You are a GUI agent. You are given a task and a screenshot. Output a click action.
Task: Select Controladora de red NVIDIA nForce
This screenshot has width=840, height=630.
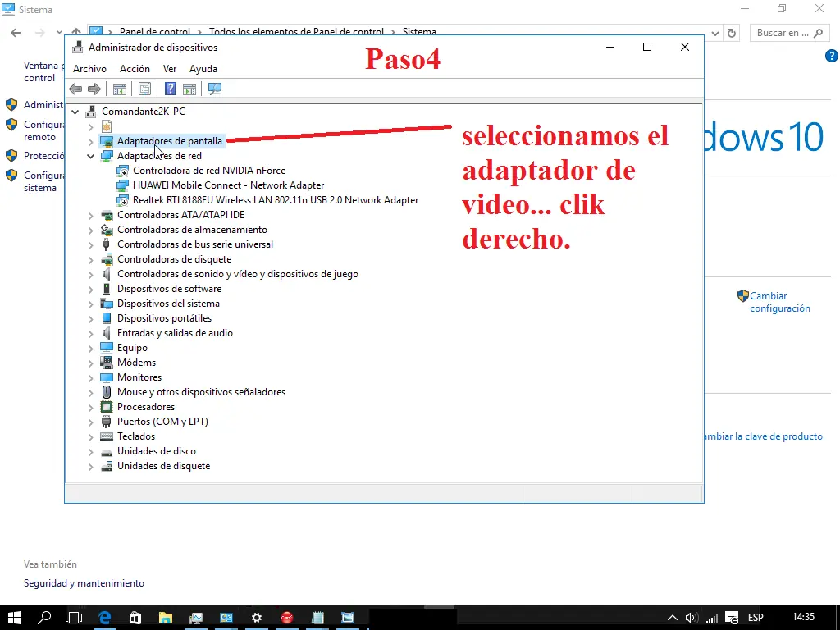[209, 171]
